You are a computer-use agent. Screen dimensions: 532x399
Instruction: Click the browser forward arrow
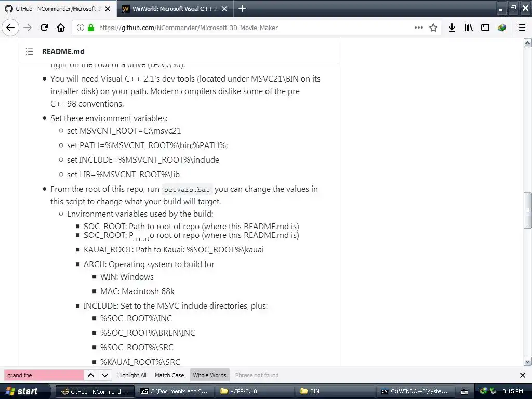(28, 28)
